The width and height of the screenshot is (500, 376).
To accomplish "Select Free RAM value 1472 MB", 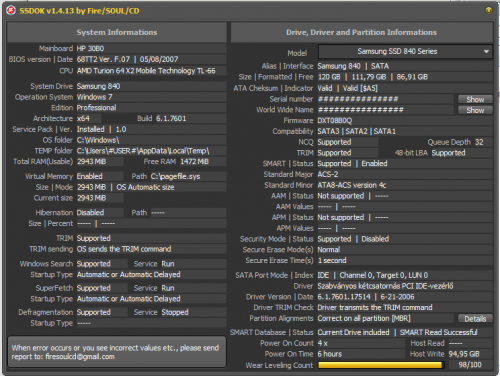I will click(x=194, y=162).
